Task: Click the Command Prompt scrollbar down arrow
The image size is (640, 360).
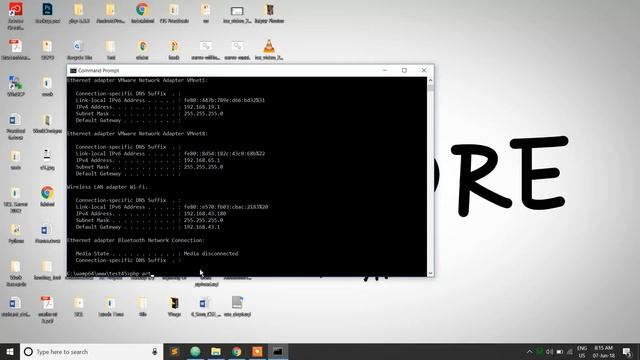Action: [430, 273]
